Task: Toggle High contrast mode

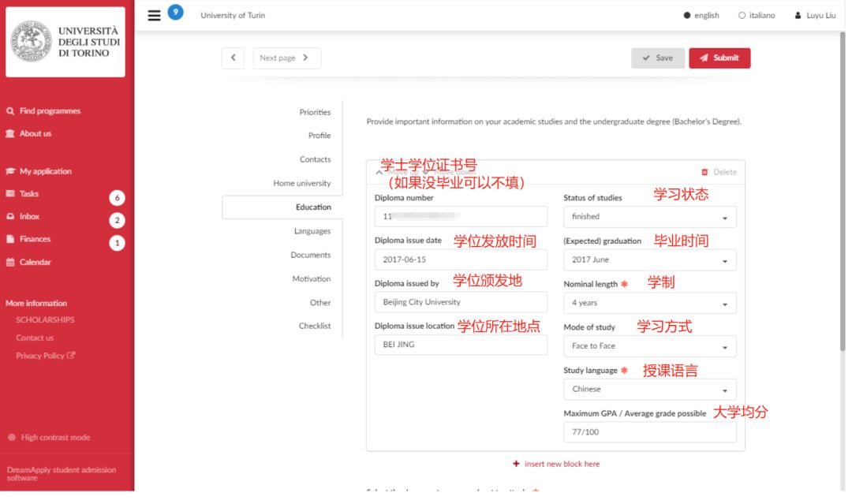Action: (x=49, y=437)
